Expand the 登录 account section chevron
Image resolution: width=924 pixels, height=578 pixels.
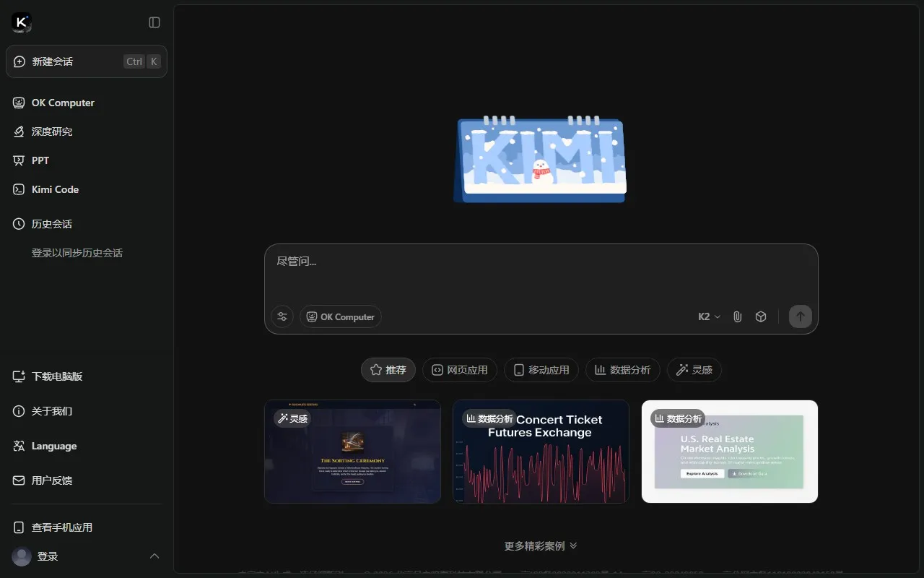point(154,556)
